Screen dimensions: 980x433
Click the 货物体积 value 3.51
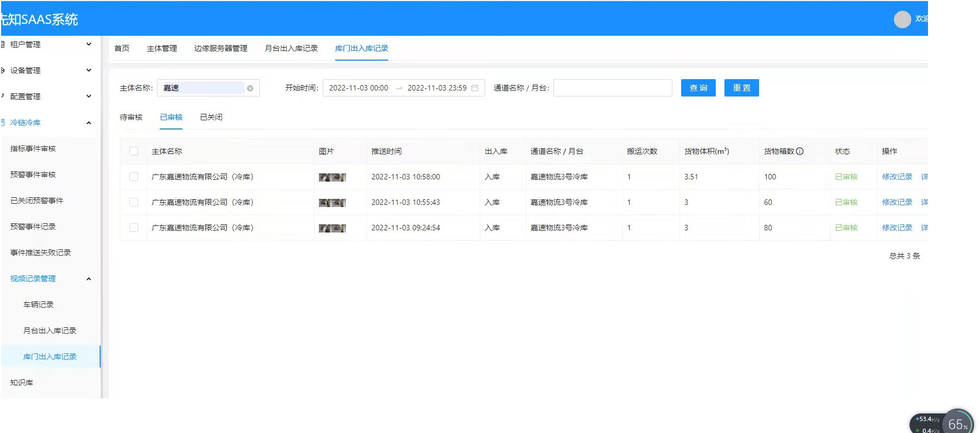pyautogui.click(x=691, y=177)
